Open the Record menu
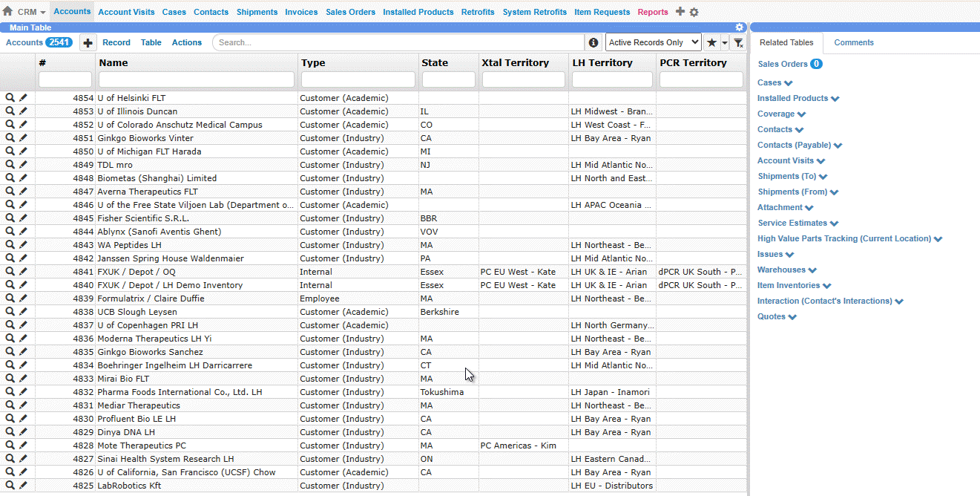Image resolution: width=980 pixels, height=496 pixels. click(x=116, y=43)
